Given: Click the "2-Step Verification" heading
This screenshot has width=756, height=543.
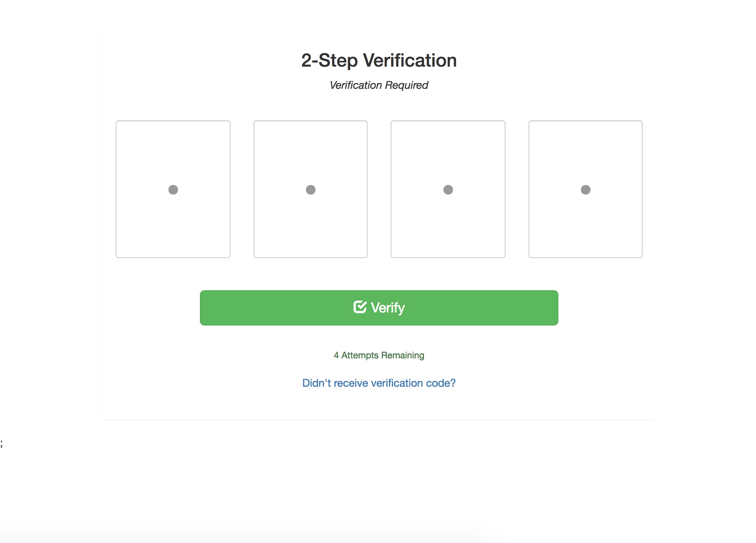Looking at the screenshot, I should click(379, 61).
